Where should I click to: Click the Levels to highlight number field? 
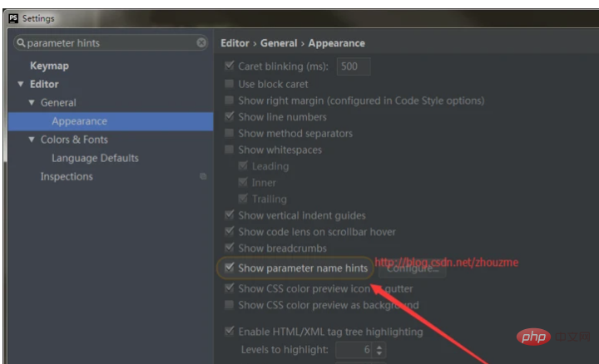click(x=354, y=350)
